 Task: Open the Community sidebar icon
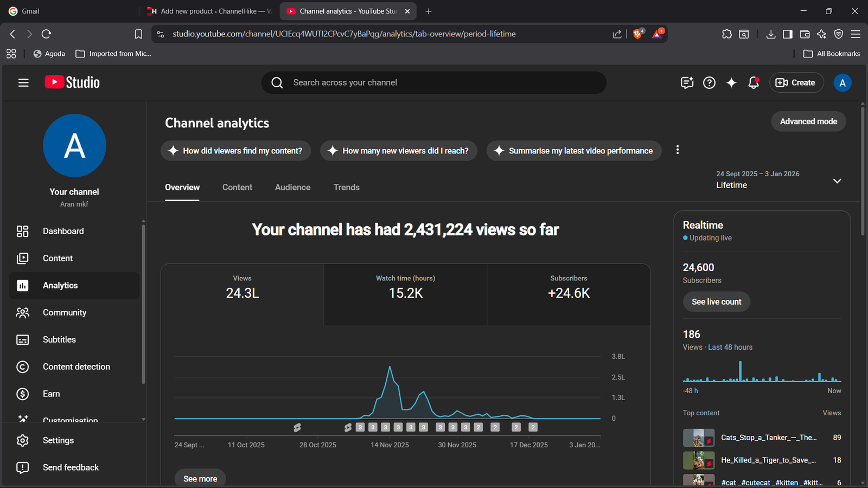click(x=22, y=312)
